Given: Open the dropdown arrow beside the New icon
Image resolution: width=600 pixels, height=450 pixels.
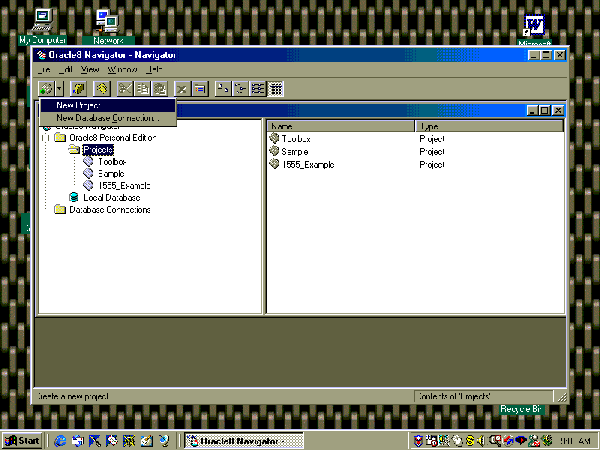Looking at the screenshot, I should 59,89.
